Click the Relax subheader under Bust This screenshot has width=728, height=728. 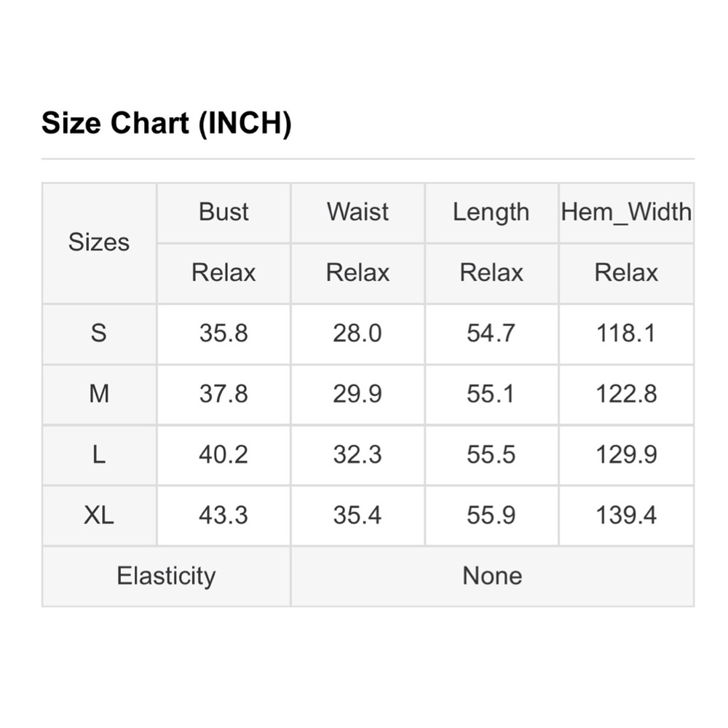pos(223,273)
